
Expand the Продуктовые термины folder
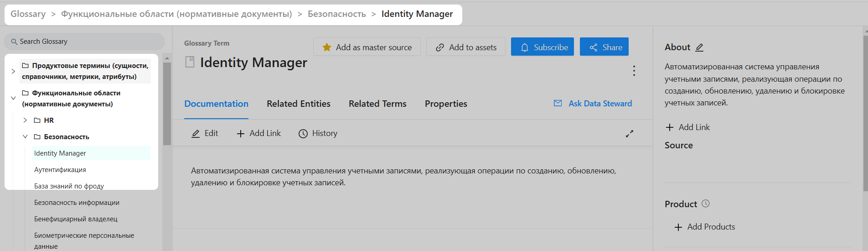coord(13,71)
